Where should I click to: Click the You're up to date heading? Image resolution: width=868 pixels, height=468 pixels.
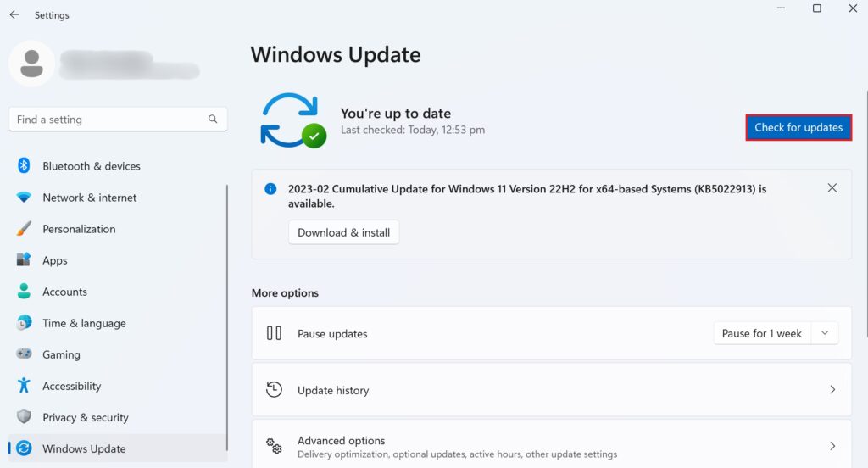pos(395,113)
